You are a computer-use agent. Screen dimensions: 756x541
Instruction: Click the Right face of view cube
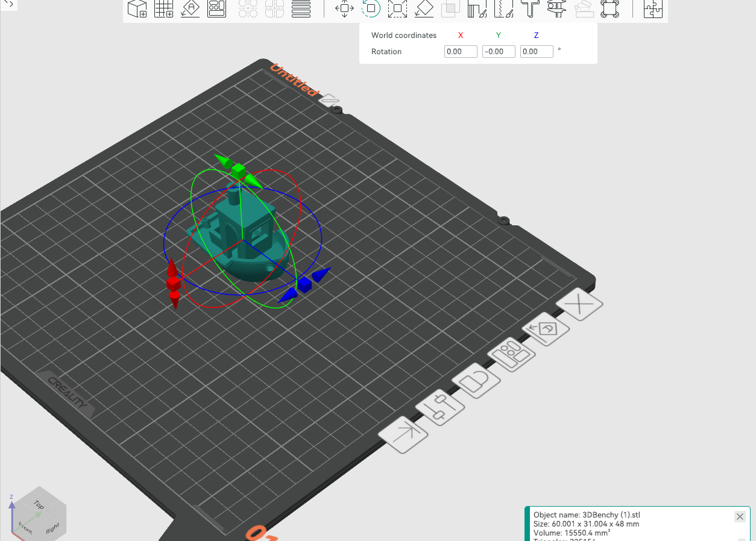(x=53, y=528)
